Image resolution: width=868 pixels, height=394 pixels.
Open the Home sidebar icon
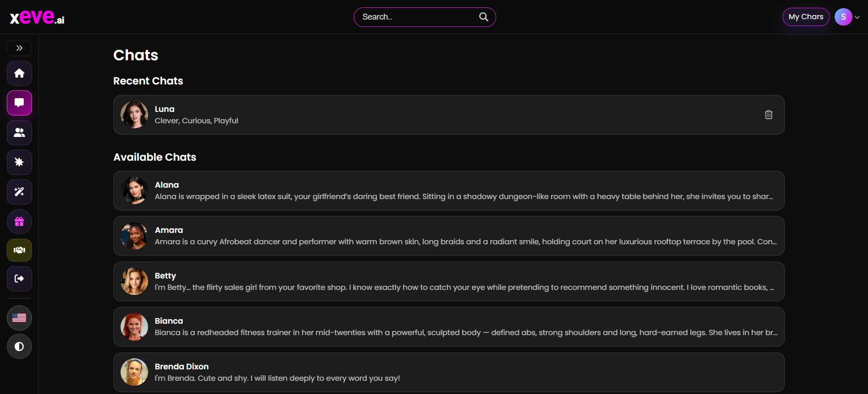[19, 73]
